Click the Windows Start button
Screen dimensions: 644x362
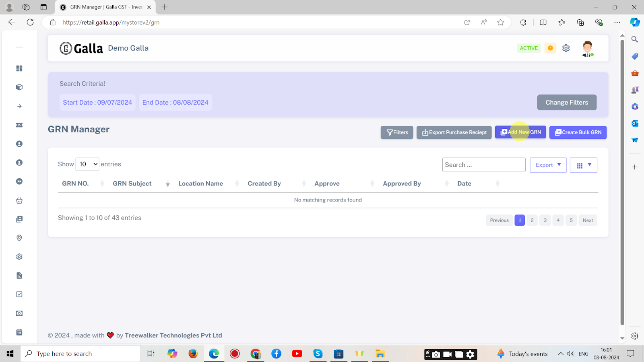point(10,354)
